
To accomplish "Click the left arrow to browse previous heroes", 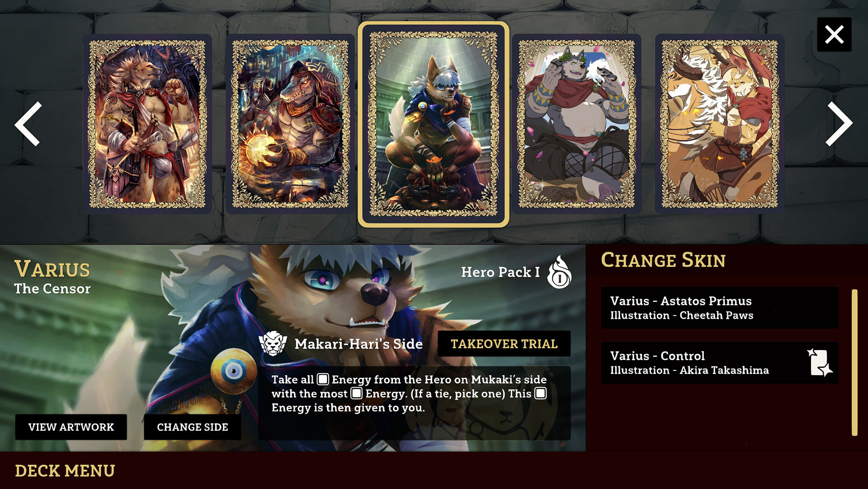I will coord(28,123).
